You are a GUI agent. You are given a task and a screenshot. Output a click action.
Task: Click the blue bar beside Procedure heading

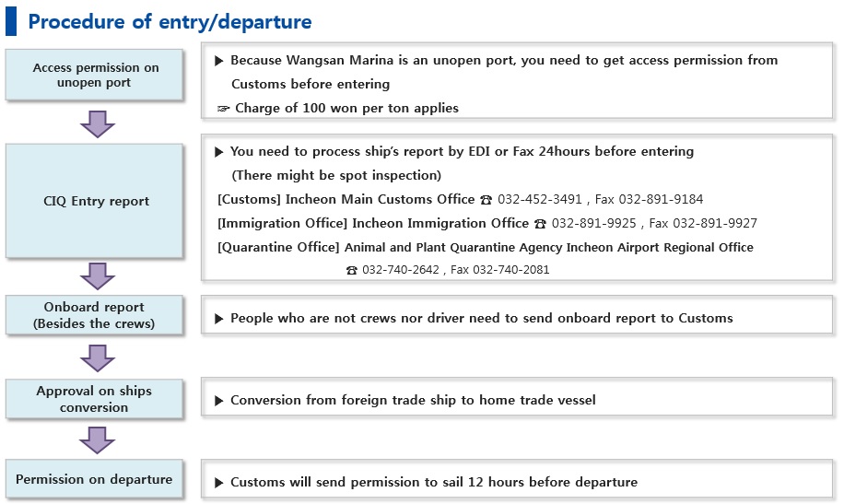pos(11,21)
